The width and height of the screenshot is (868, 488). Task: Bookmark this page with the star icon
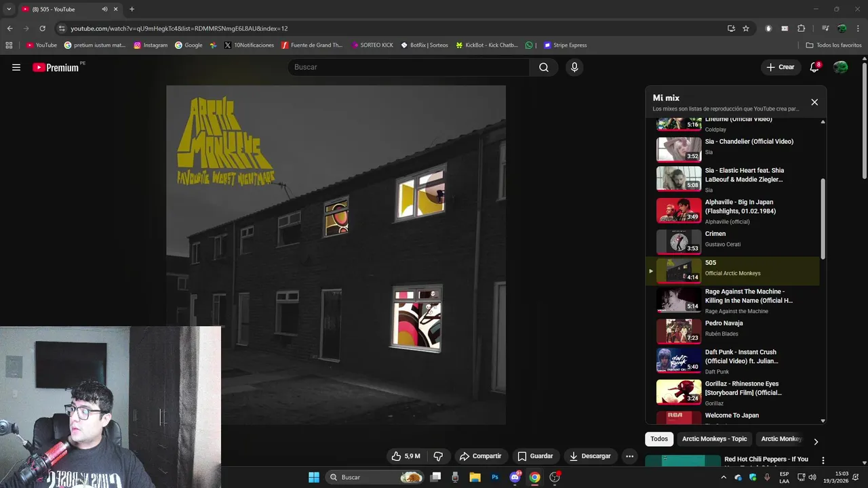[x=746, y=28]
